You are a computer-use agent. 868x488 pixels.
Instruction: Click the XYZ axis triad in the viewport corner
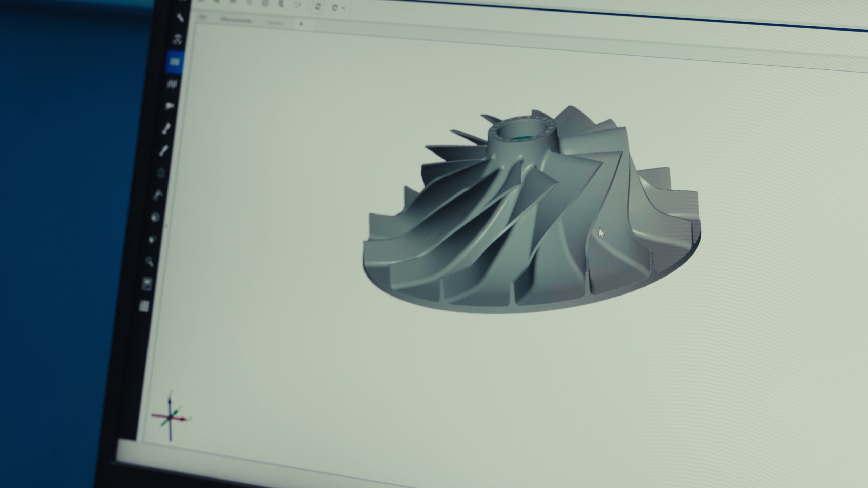[171, 418]
